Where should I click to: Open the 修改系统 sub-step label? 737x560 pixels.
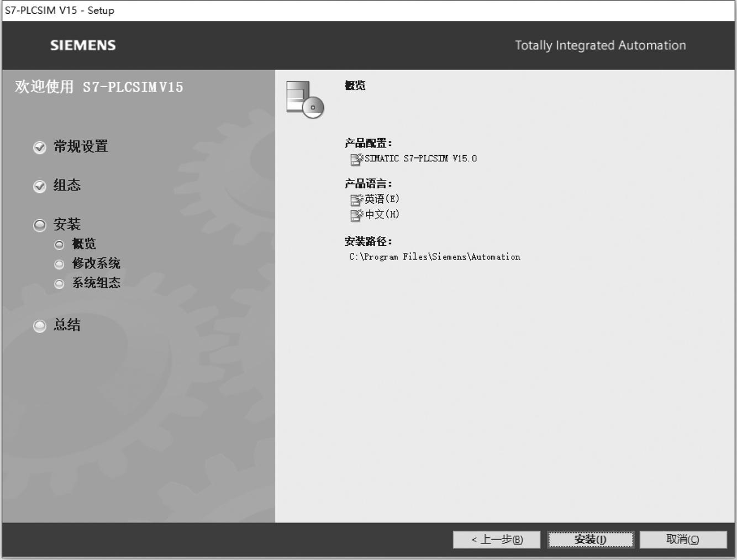[96, 263]
